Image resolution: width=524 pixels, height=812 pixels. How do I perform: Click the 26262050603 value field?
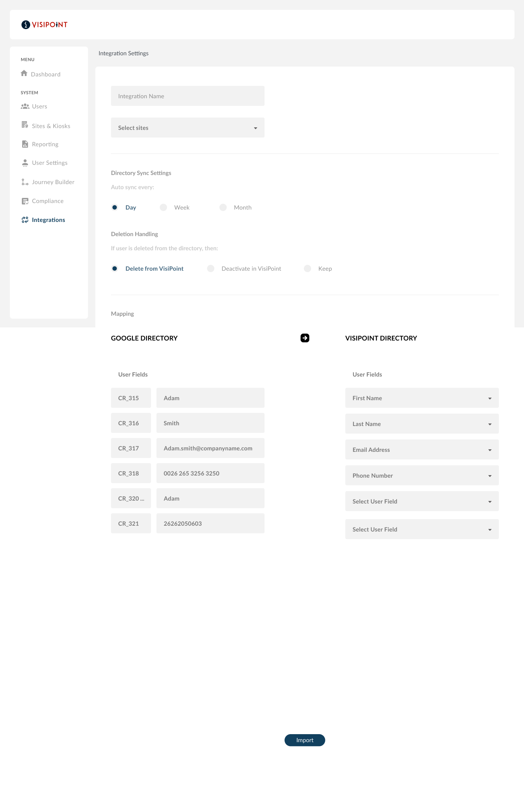(210, 524)
